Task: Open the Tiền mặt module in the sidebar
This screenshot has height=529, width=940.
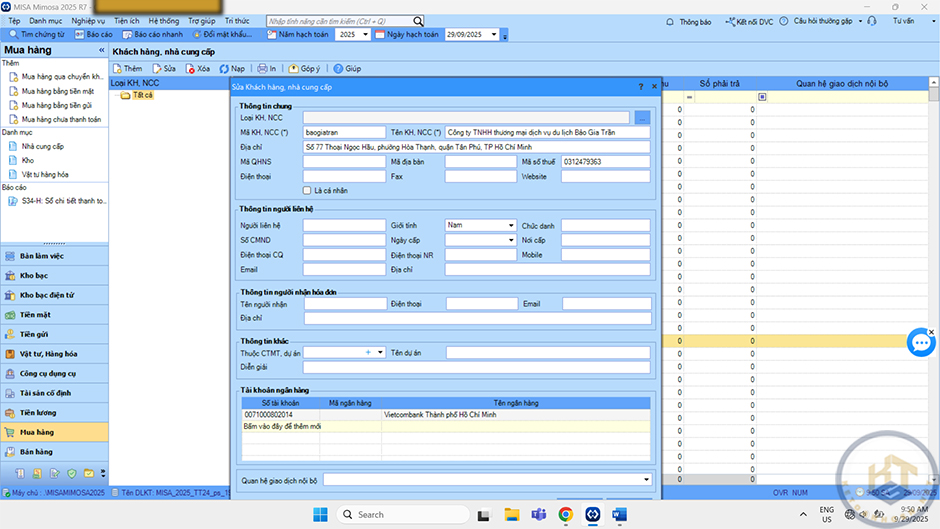Action: pos(34,315)
